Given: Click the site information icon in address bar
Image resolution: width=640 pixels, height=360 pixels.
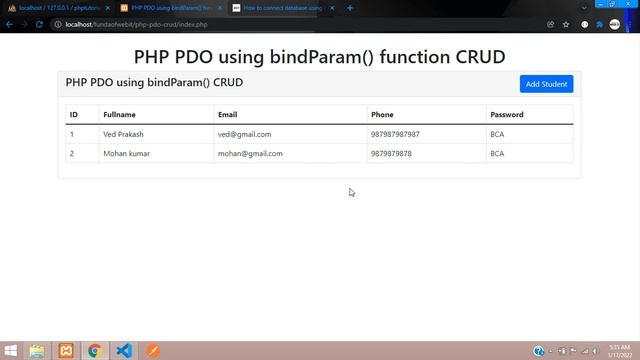Looking at the screenshot, I should pyautogui.click(x=58, y=24).
